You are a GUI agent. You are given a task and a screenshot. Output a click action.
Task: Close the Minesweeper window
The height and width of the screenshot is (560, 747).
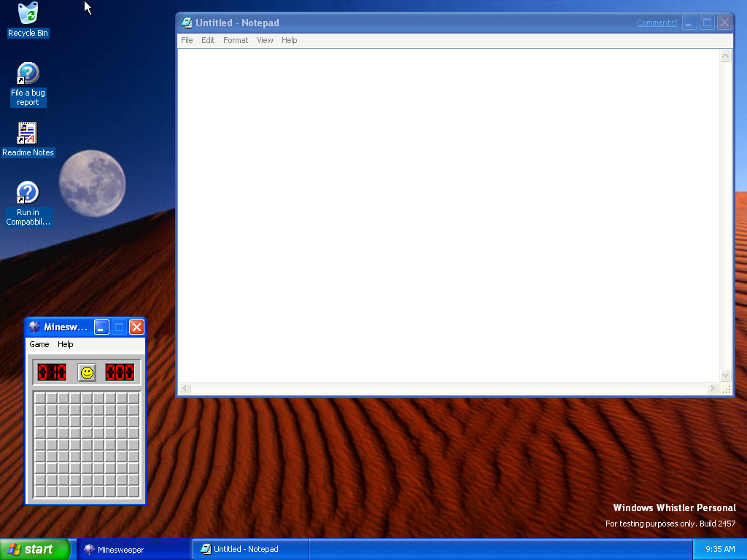[x=136, y=327]
